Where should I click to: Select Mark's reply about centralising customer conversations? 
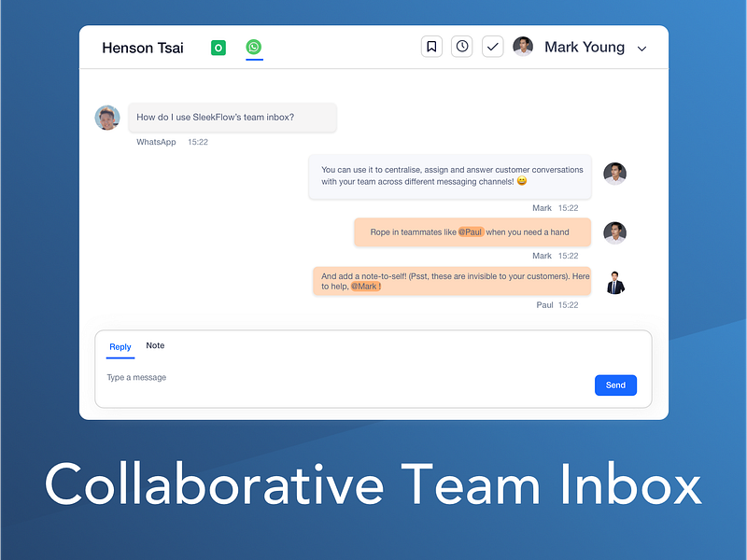pos(450,176)
